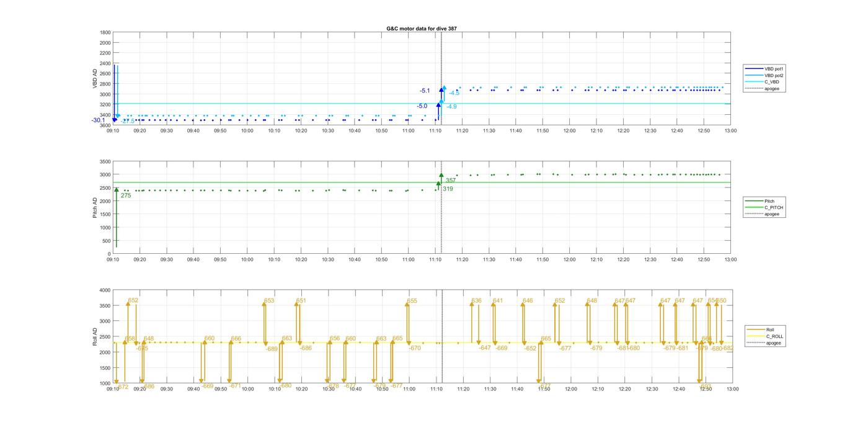Click the '646' roll annotation

528,300
